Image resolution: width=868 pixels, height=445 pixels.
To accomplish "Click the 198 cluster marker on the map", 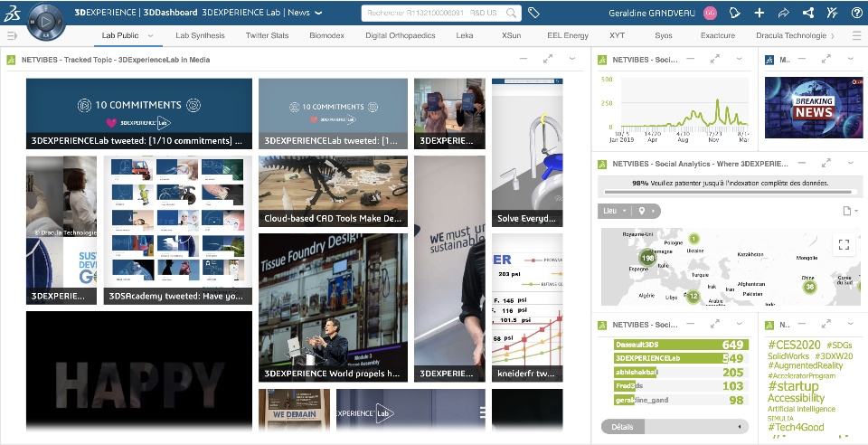I will [647, 258].
